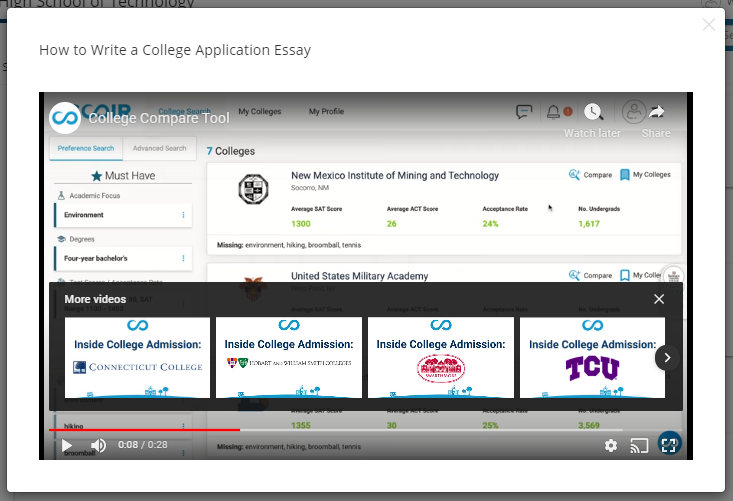Open Hobart and William Smith video thumbnail
733x501 pixels.
289,358
